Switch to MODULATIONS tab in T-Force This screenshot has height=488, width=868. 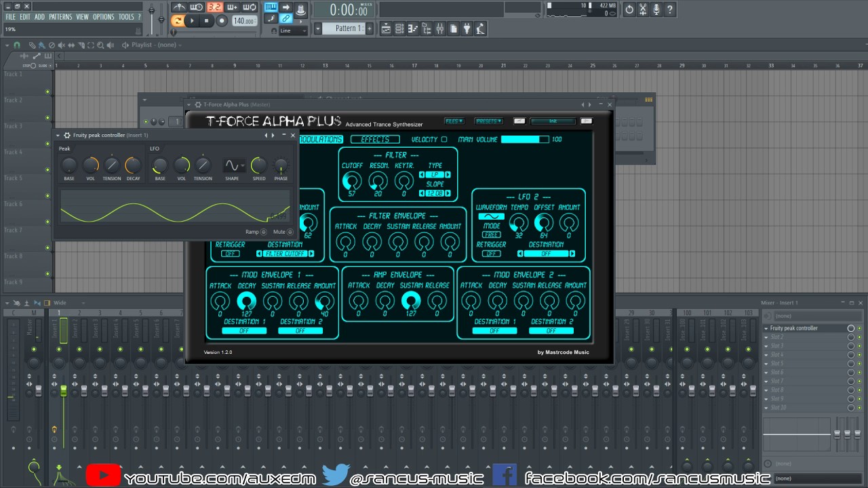pos(321,140)
